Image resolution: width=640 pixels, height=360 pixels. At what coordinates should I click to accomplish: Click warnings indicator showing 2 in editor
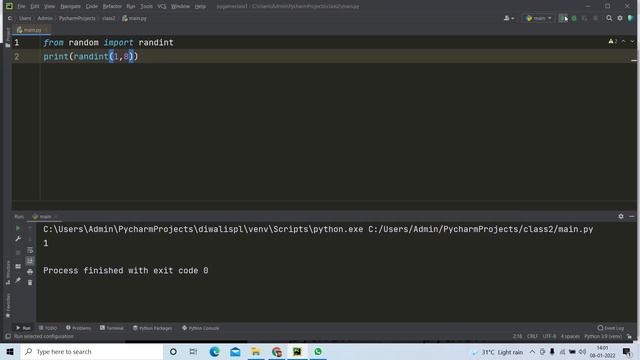point(613,42)
